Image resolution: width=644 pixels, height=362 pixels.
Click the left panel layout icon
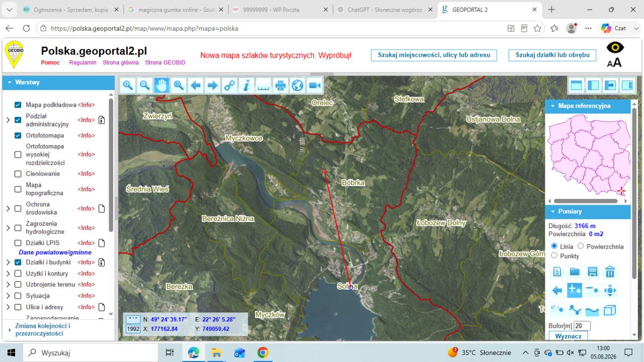click(593, 86)
